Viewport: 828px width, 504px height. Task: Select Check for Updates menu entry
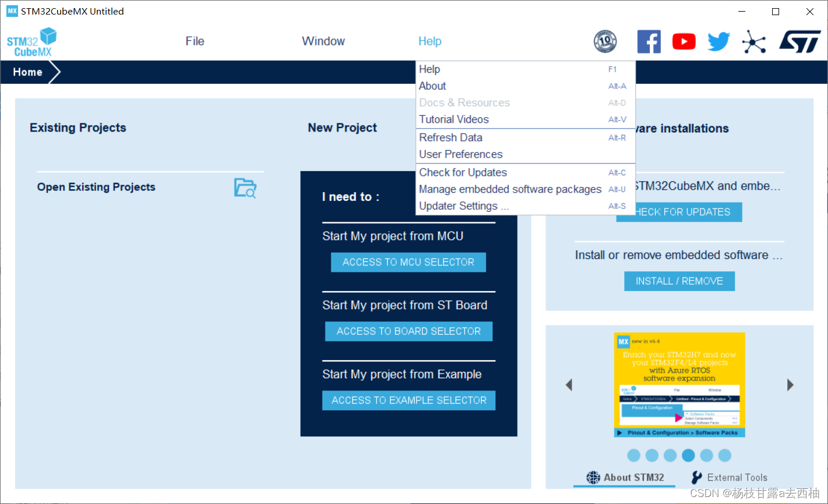pyautogui.click(x=525, y=173)
